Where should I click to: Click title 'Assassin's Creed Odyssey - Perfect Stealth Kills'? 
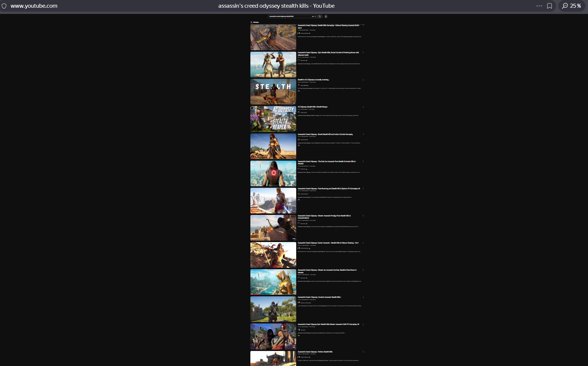pyautogui.click(x=315, y=352)
